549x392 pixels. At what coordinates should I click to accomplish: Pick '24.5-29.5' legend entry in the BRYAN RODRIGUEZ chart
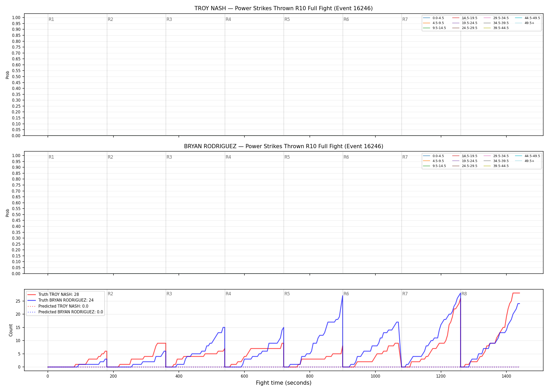pyautogui.click(x=465, y=166)
